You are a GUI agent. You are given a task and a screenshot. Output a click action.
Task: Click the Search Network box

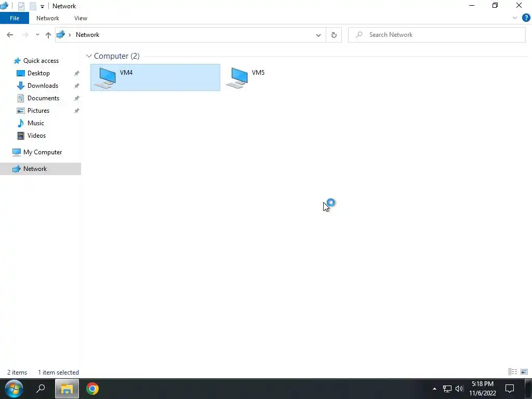[x=436, y=35]
